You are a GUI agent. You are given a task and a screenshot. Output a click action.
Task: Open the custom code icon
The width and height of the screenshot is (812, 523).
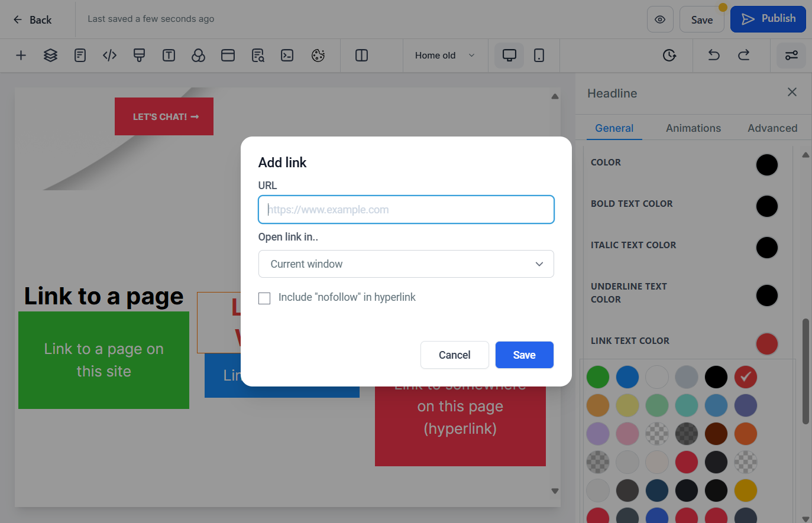109,56
